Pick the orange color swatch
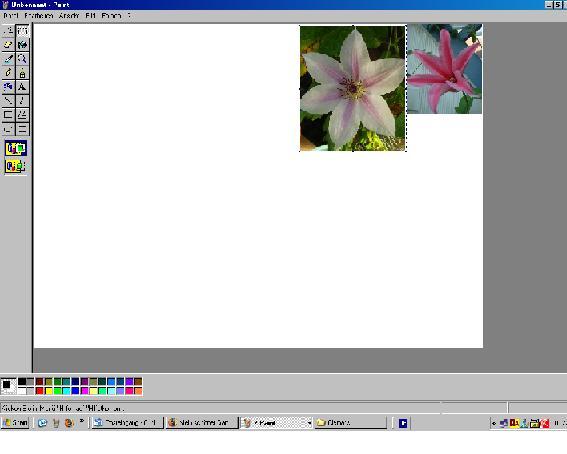567x454 pixels. tap(138, 391)
